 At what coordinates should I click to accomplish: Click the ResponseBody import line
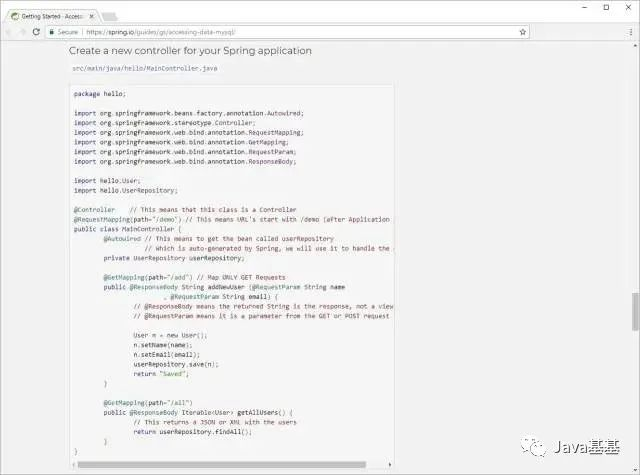(185, 162)
